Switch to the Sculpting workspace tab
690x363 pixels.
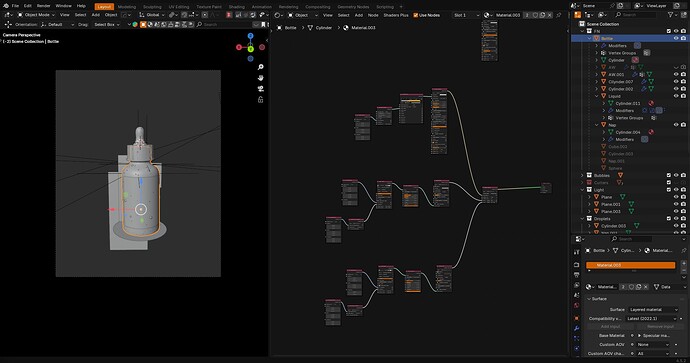[x=152, y=7]
